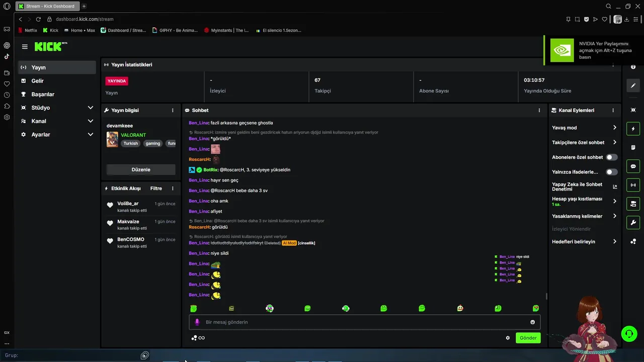Select Başarılar in the sidebar
This screenshot has width=644, height=362.
tap(57, 95)
